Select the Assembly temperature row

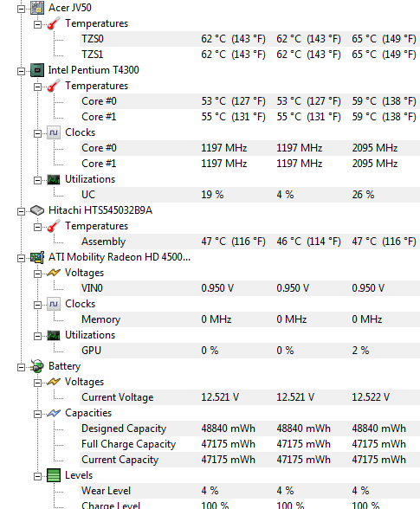[249, 242]
